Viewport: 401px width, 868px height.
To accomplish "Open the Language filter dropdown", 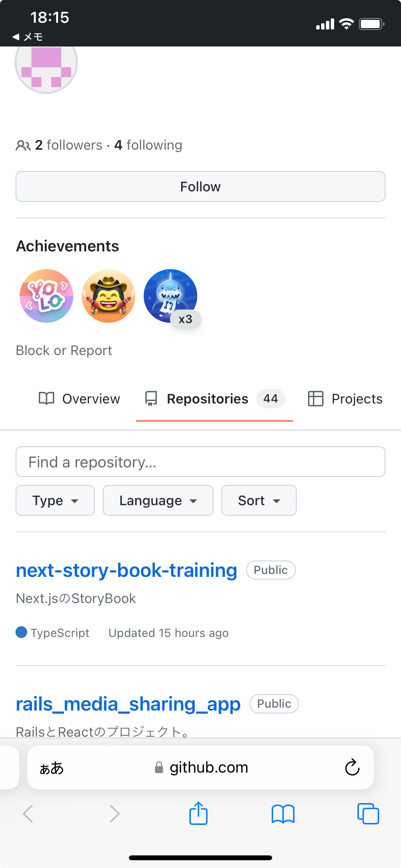I will (x=158, y=500).
